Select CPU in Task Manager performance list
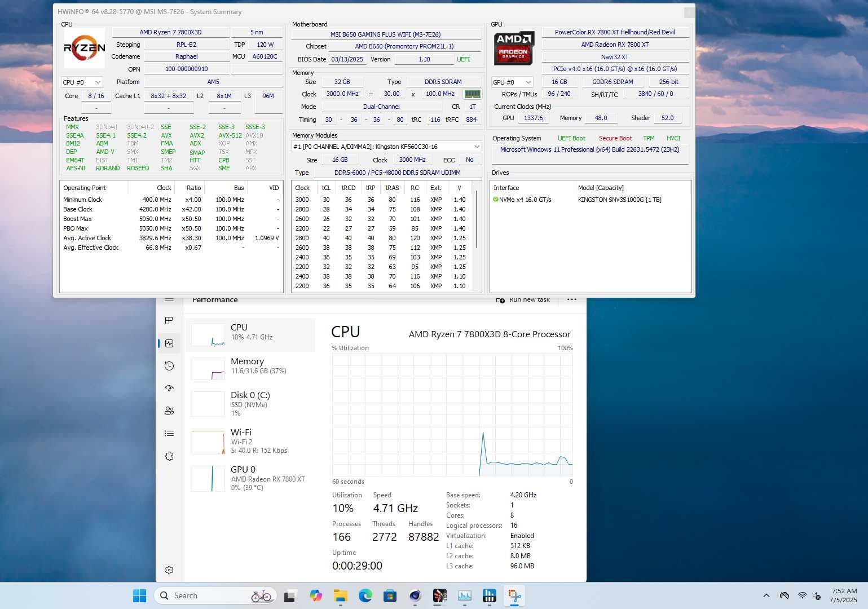Screen dimensions: 868x609 (250, 335)
